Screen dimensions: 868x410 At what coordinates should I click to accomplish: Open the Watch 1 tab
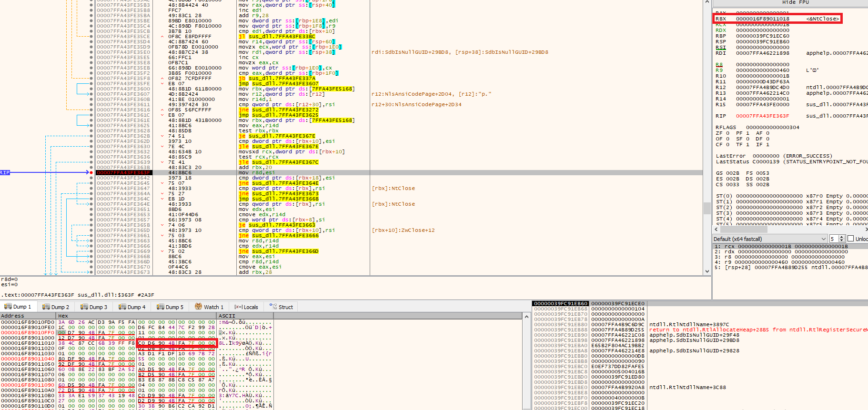209,307
